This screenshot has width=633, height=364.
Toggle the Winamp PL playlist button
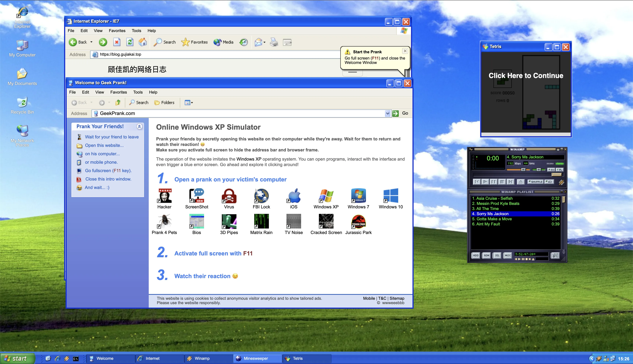[x=560, y=170]
